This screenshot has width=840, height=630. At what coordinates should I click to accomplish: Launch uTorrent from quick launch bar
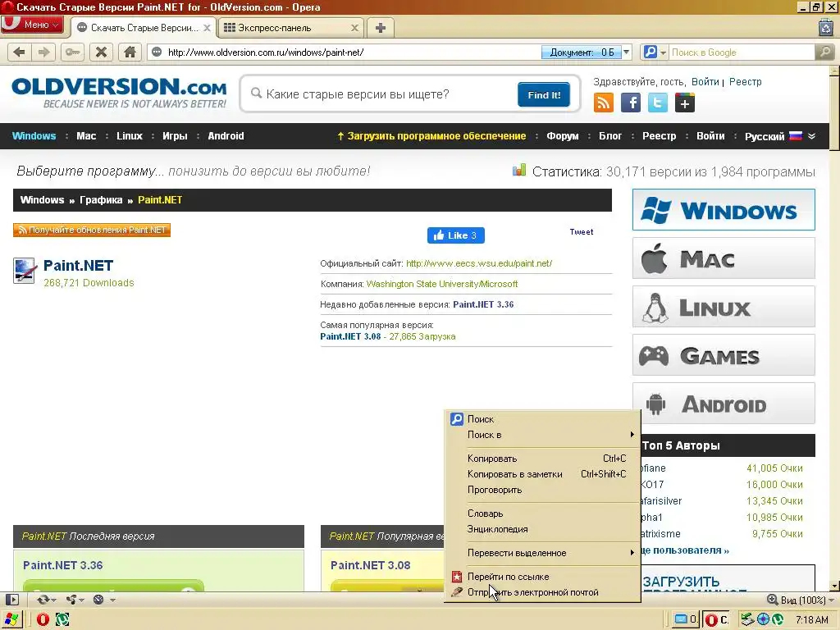pos(62,620)
